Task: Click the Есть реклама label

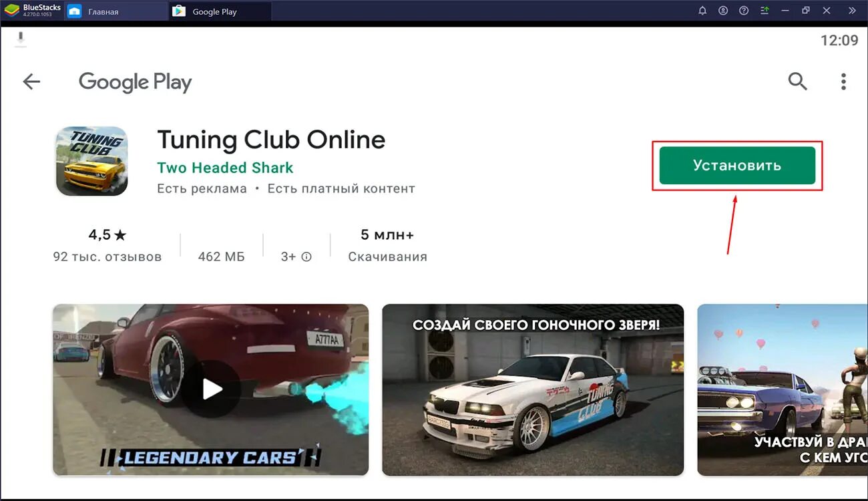Action: click(202, 189)
